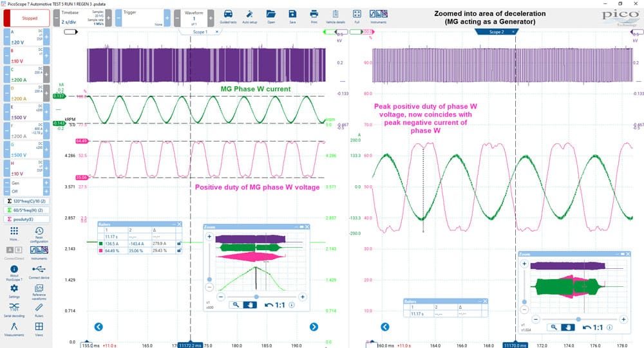The height and width of the screenshot is (348, 644).
Task: Open the More... apps menu
Action: point(14,234)
